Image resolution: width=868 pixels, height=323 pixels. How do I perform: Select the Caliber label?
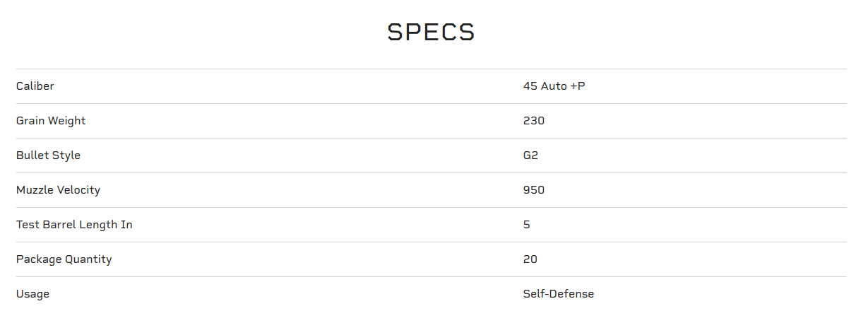click(35, 86)
